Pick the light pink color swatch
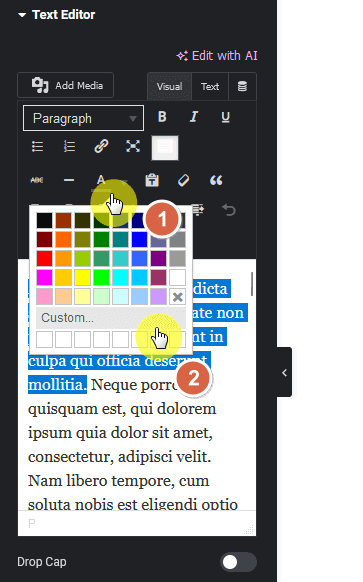 (45, 297)
